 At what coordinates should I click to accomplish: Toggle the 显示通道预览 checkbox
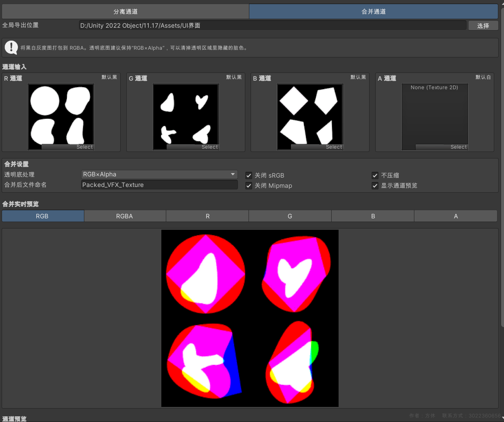tap(375, 186)
